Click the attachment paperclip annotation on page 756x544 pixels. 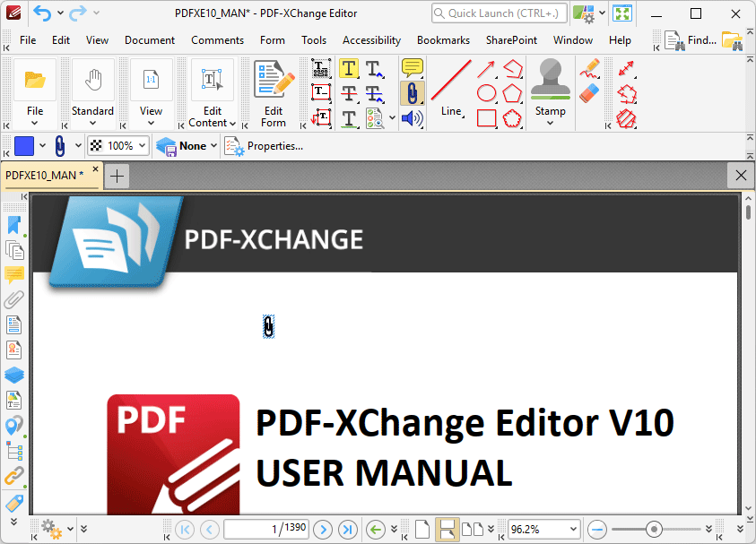tap(268, 327)
